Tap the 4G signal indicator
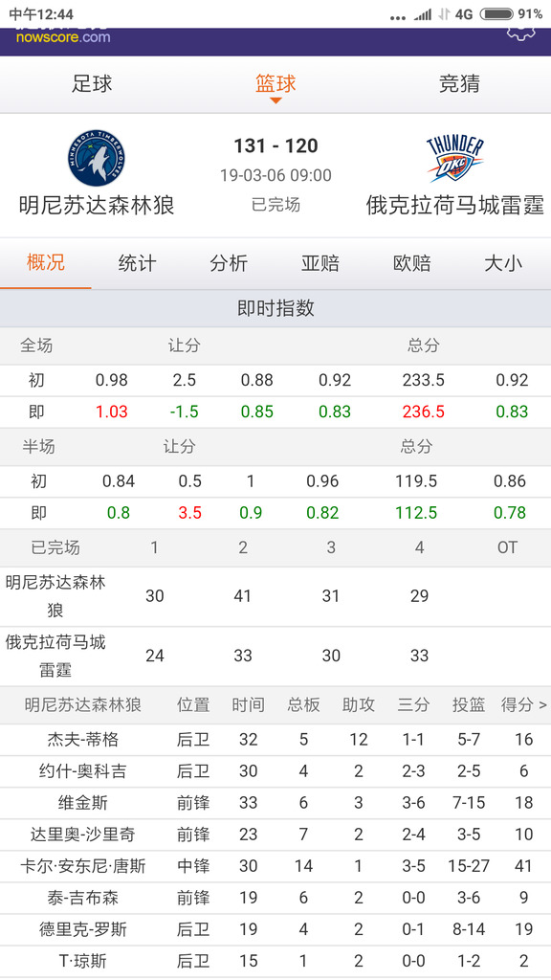This screenshot has height=980, width=551. point(464,13)
